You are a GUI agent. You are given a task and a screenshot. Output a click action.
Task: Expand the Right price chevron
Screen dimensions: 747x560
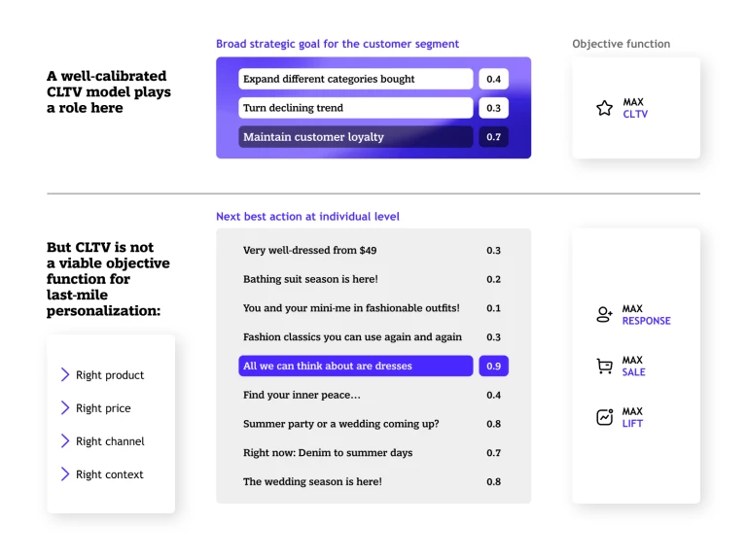click(x=65, y=407)
